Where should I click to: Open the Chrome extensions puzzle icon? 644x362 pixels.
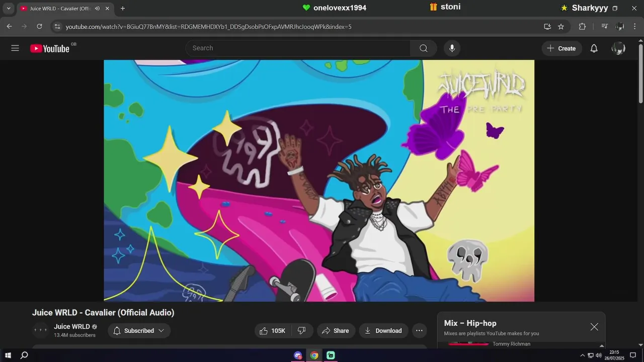click(582, 27)
